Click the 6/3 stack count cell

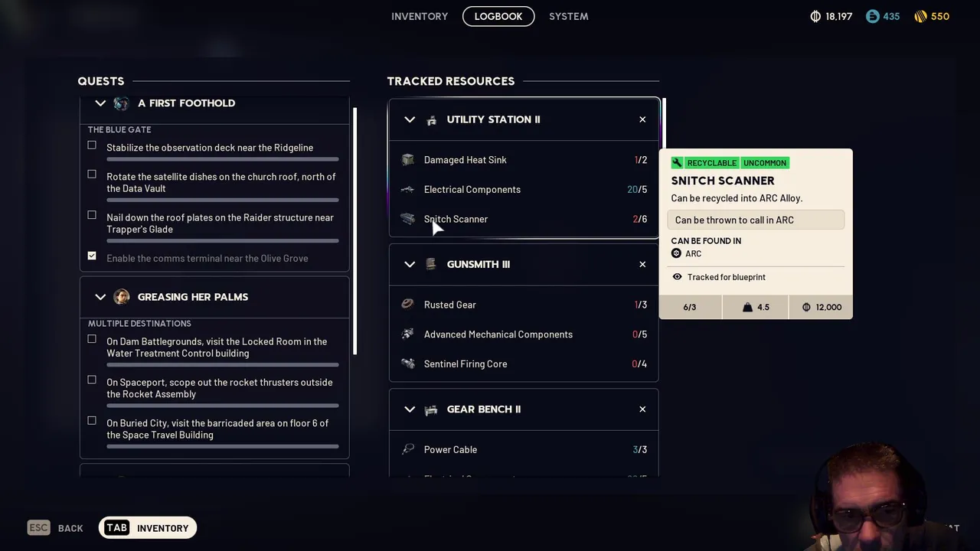690,307
